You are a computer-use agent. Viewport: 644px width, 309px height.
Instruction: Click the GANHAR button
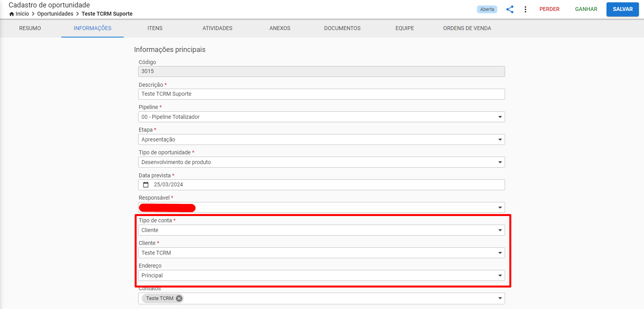click(586, 9)
